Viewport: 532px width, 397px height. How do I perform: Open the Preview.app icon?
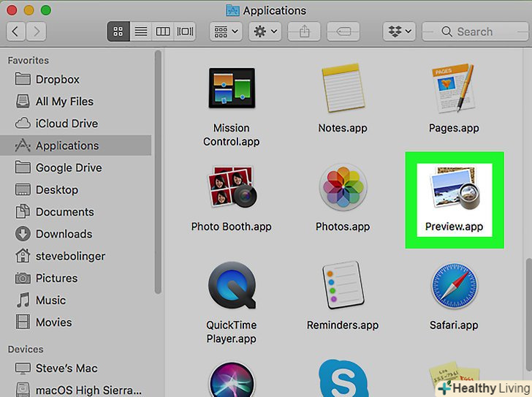[455, 189]
